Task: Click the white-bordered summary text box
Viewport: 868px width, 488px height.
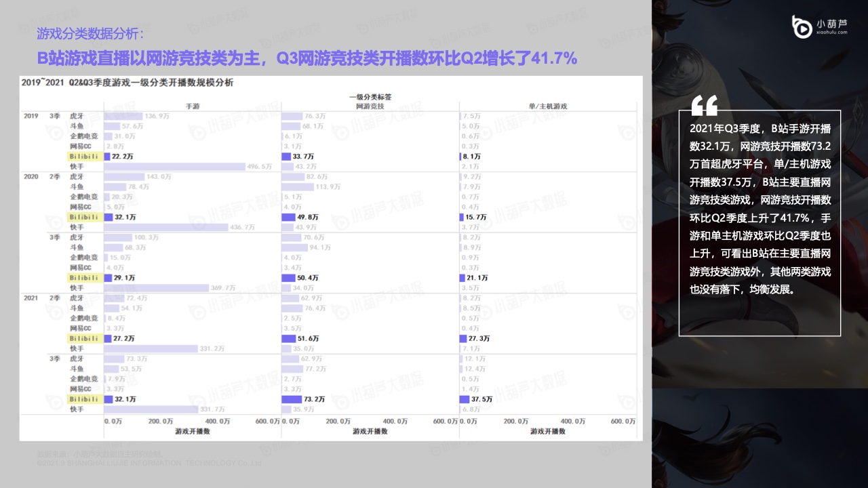Action: pos(759,224)
